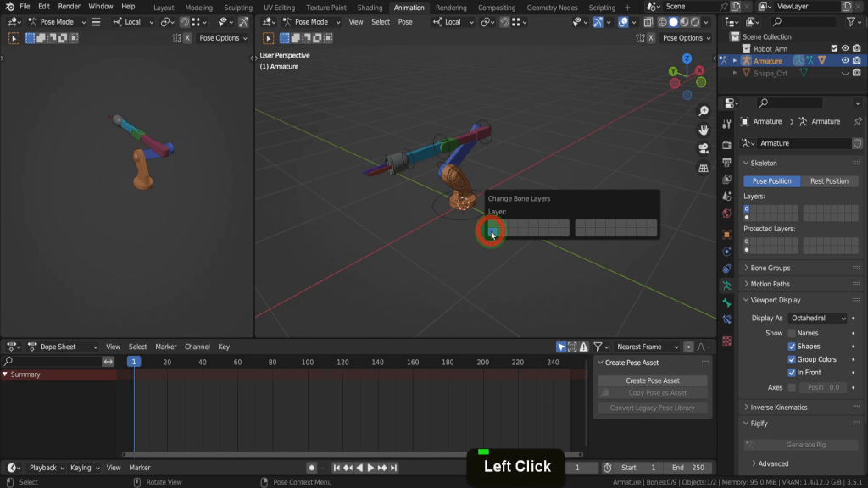
Task: Switch perspective/orthographic with the grid gizmo
Action: [x=704, y=168]
